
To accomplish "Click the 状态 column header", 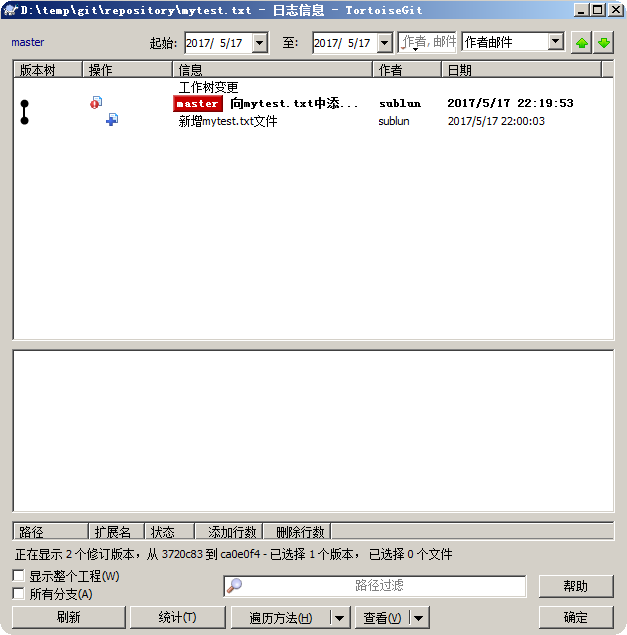I will [170, 531].
